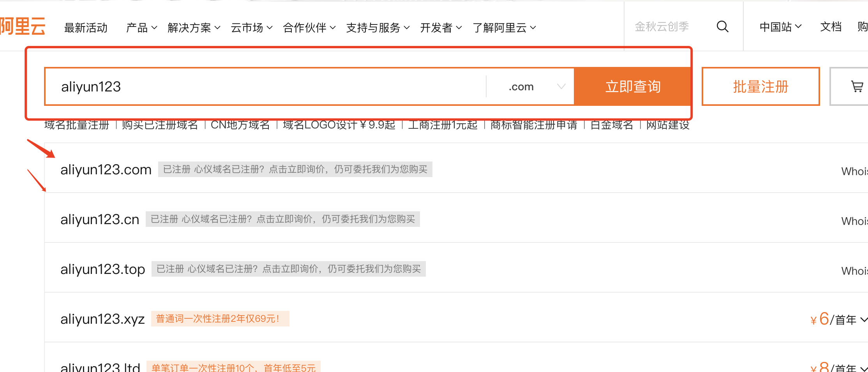Screen dimensions: 868x372
Task: Open the 开发者 menu
Action: [x=441, y=28]
